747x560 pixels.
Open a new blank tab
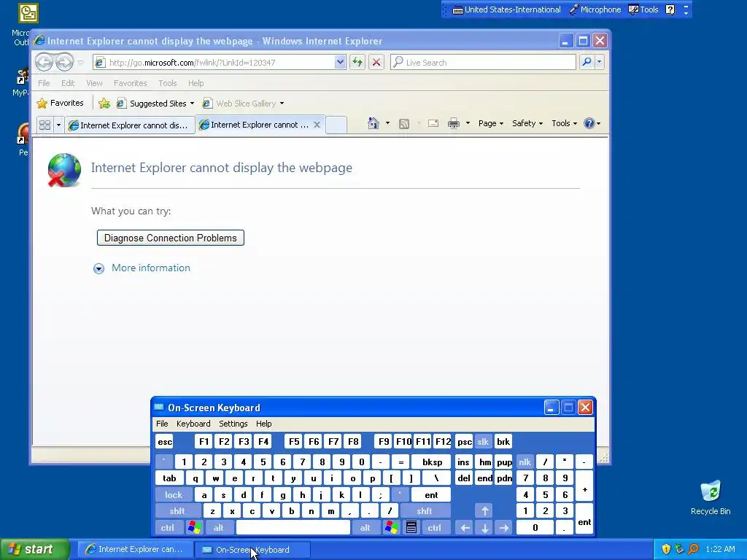(336, 125)
